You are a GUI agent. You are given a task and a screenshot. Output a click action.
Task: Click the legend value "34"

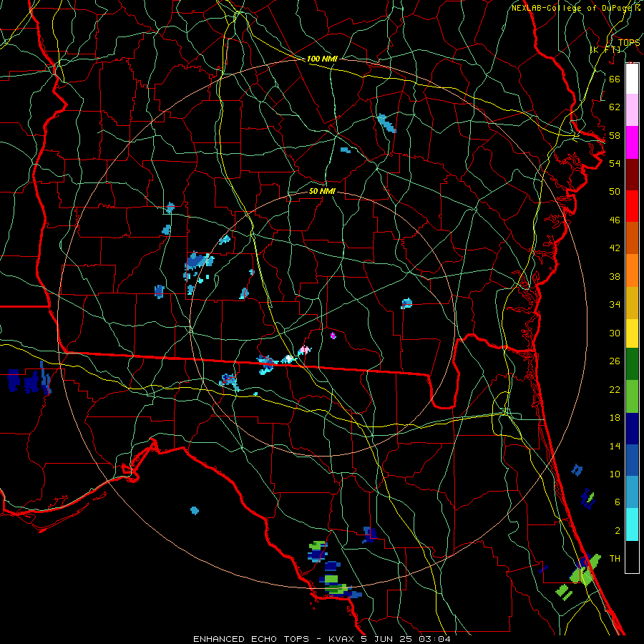[x=615, y=305]
